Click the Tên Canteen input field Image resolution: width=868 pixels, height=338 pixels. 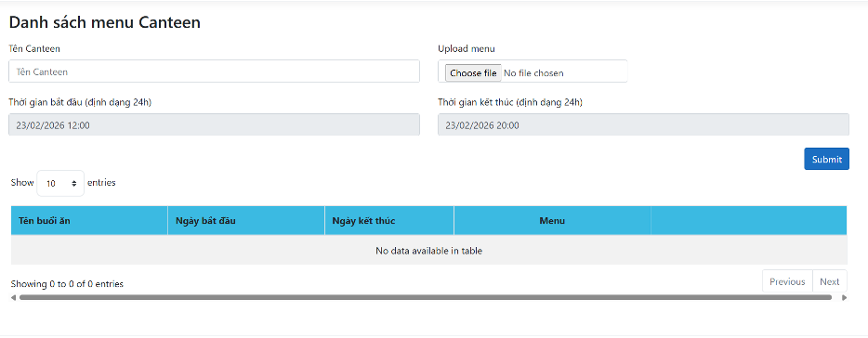[x=215, y=71]
